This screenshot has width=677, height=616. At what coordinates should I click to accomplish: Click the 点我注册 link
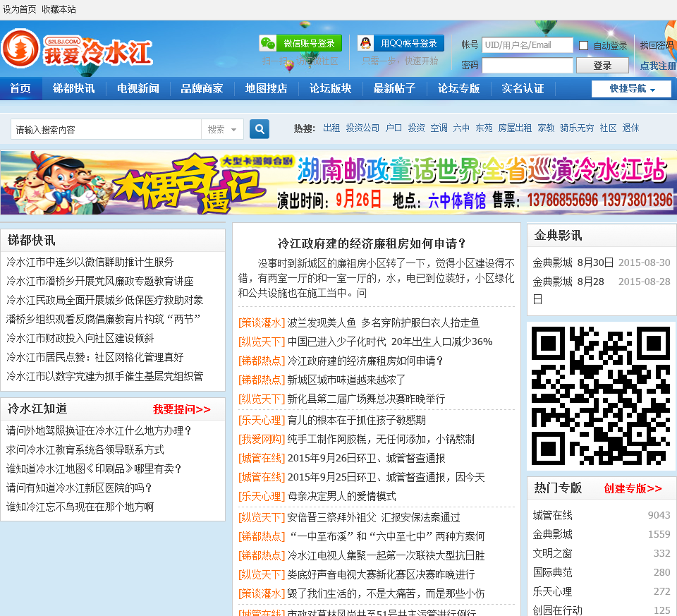pos(658,66)
